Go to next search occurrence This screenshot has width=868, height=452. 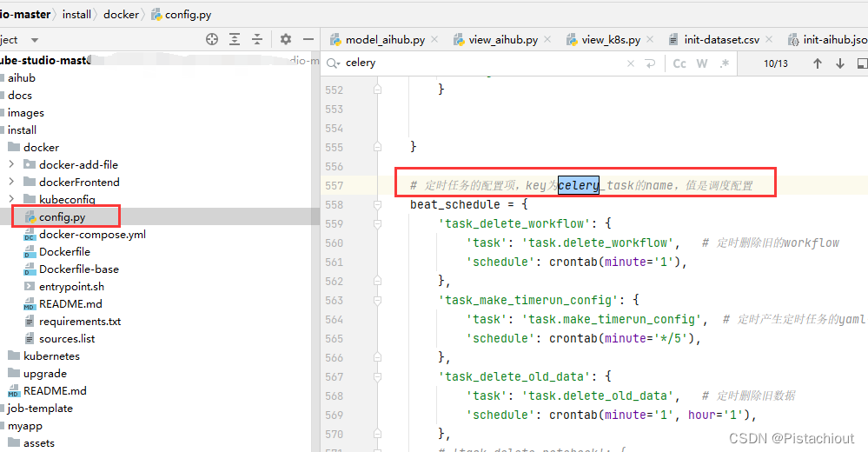(x=840, y=63)
